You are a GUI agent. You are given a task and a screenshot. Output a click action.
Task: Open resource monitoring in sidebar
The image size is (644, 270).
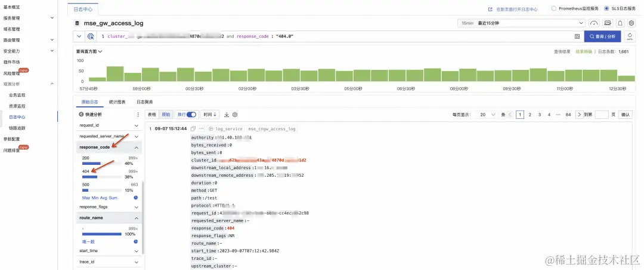[x=17, y=106]
